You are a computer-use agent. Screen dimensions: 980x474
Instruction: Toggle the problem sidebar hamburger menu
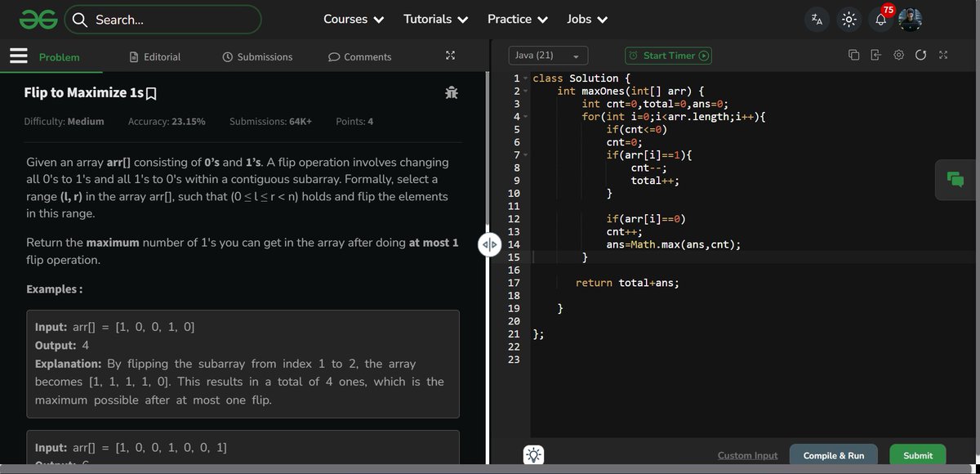click(20, 56)
